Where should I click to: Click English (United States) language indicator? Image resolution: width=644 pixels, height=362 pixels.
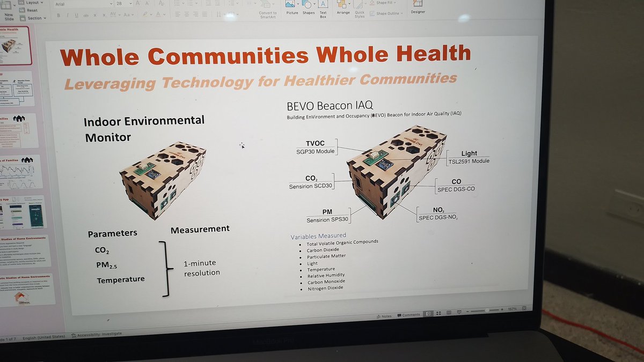(x=44, y=337)
